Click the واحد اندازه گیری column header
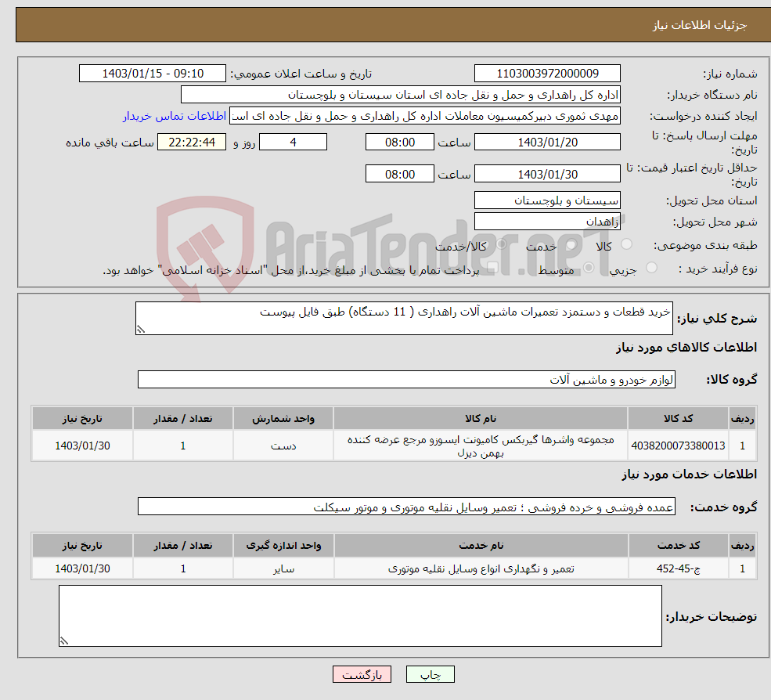The height and width of the screenshot is (700, 771). coord(283,546)
